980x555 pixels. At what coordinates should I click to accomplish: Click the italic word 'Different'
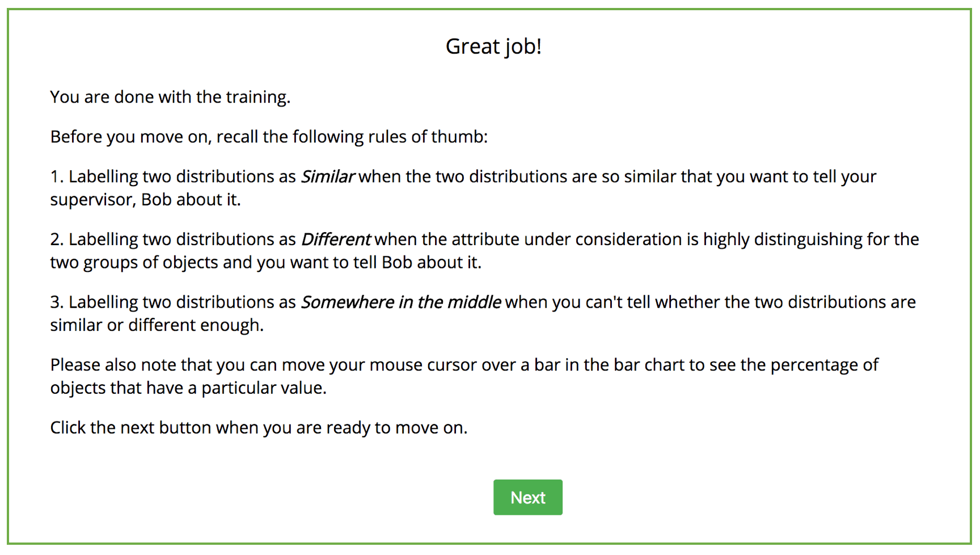336,239
